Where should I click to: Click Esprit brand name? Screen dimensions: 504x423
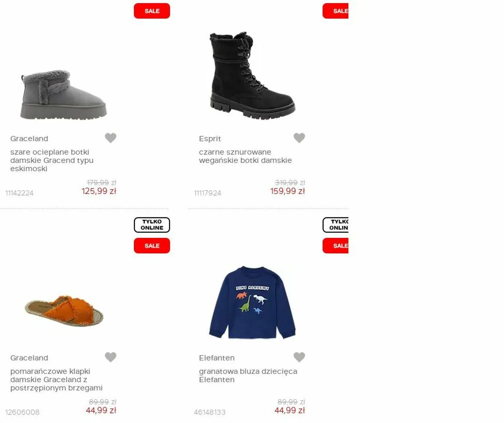210,138
